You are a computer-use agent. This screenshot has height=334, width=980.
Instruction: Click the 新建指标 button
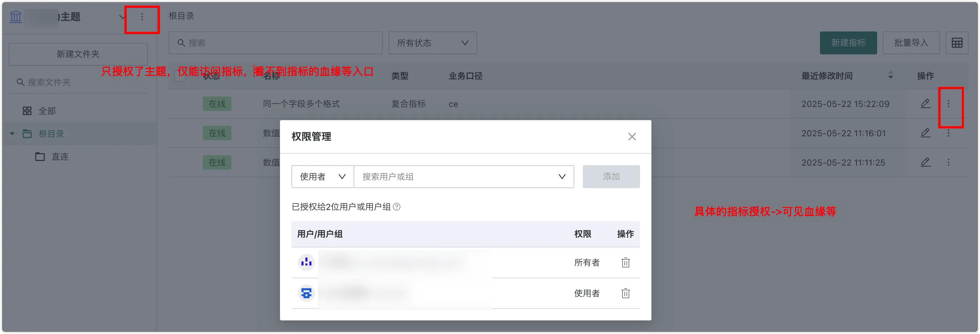pyautogui.click(x=848, y=43)
